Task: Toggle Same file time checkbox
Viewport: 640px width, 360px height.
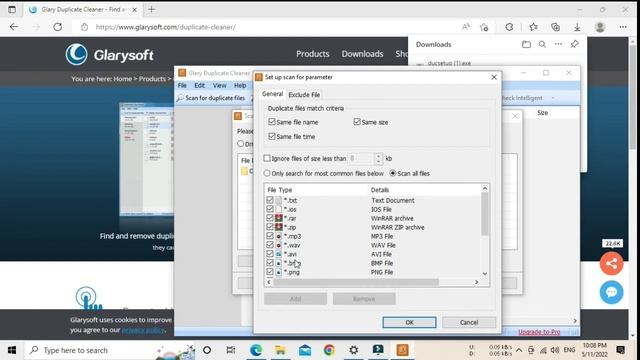Action: click(272, 136)
